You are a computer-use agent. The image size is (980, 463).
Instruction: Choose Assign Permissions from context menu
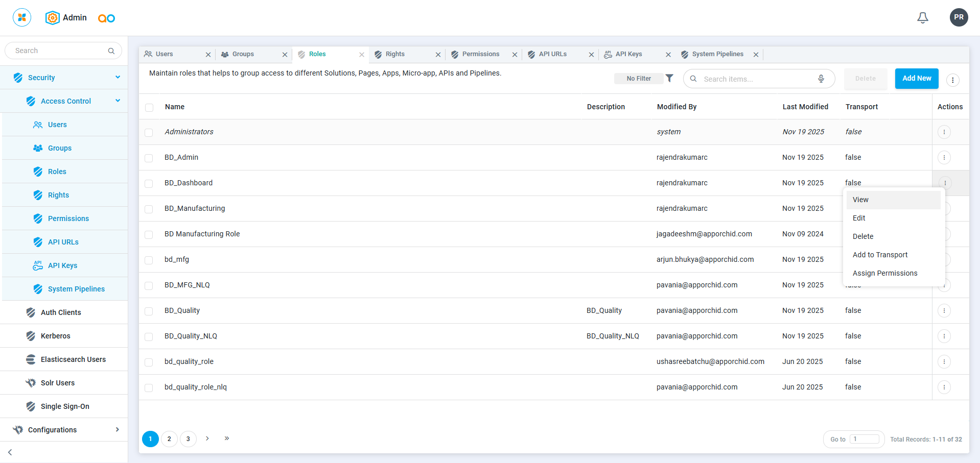(x=884, y=273)
